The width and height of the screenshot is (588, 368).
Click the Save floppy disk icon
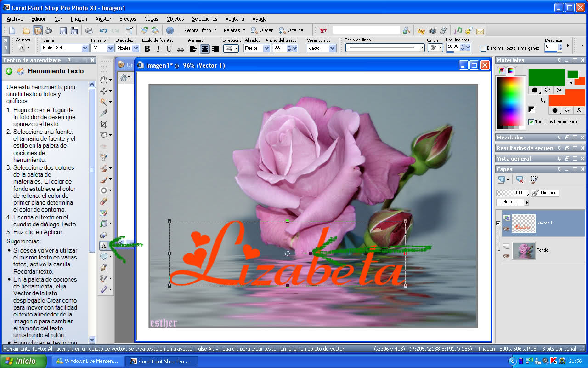click(63, 30)
